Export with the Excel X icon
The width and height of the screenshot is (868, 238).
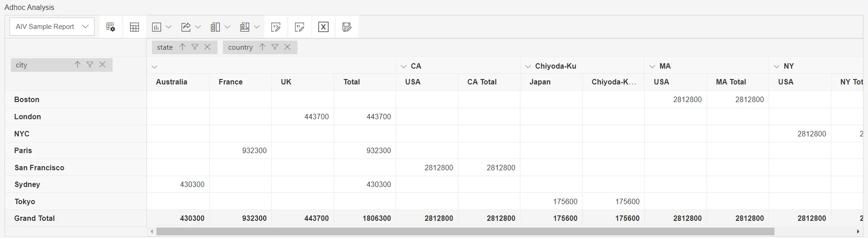(323, 27)
